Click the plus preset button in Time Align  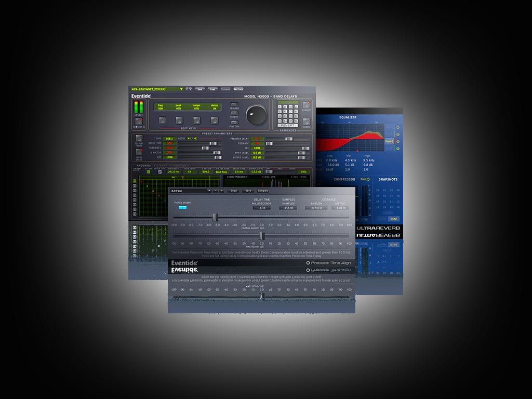(x=222, y=191)
